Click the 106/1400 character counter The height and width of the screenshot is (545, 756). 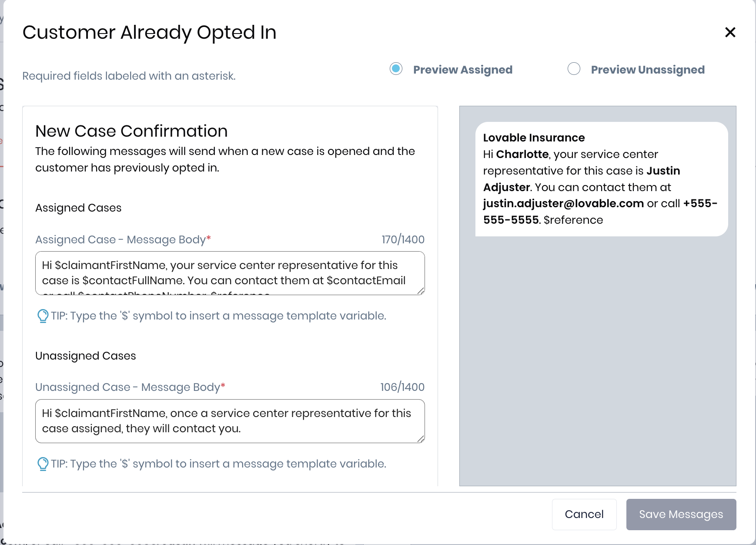point(402,387)
